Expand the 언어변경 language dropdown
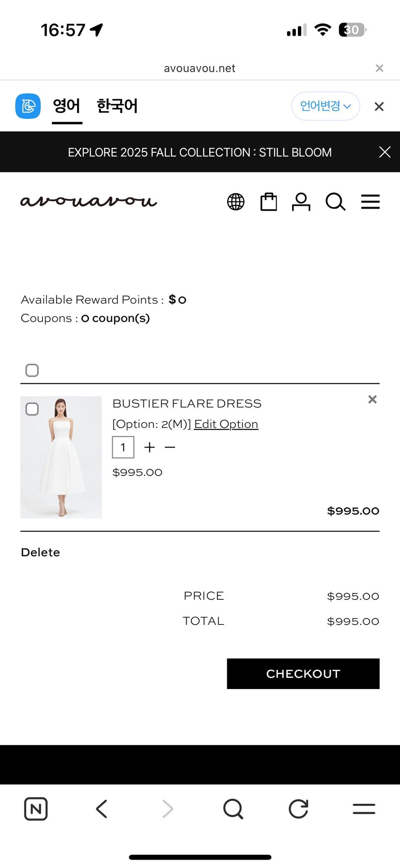This screenshot has height=868, width=400. point(325,106)
